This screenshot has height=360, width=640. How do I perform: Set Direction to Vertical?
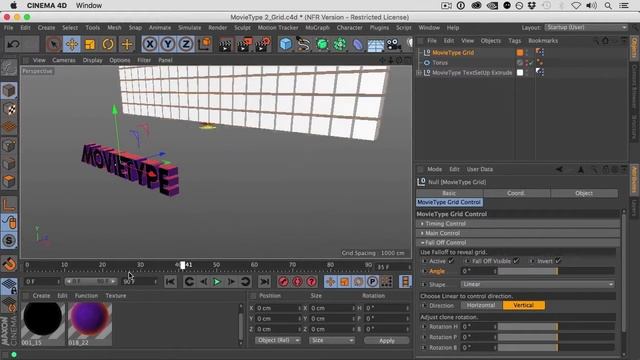coord(524,305)
